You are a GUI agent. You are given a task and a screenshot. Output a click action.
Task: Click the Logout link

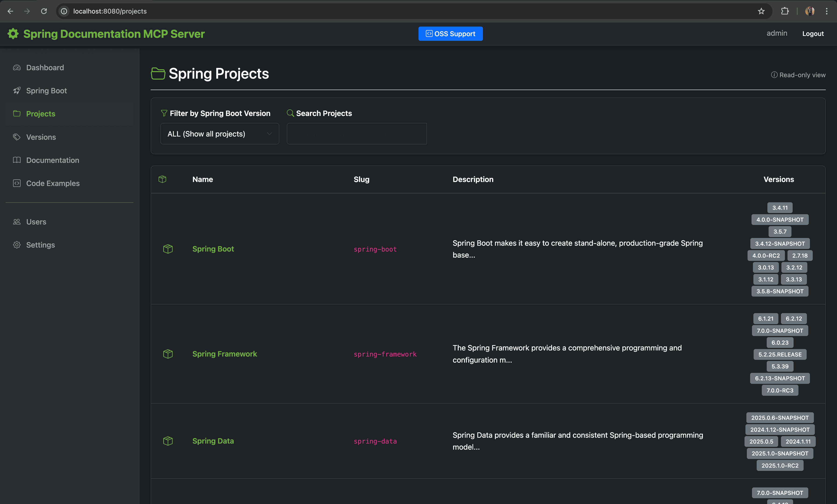[812, 34]
